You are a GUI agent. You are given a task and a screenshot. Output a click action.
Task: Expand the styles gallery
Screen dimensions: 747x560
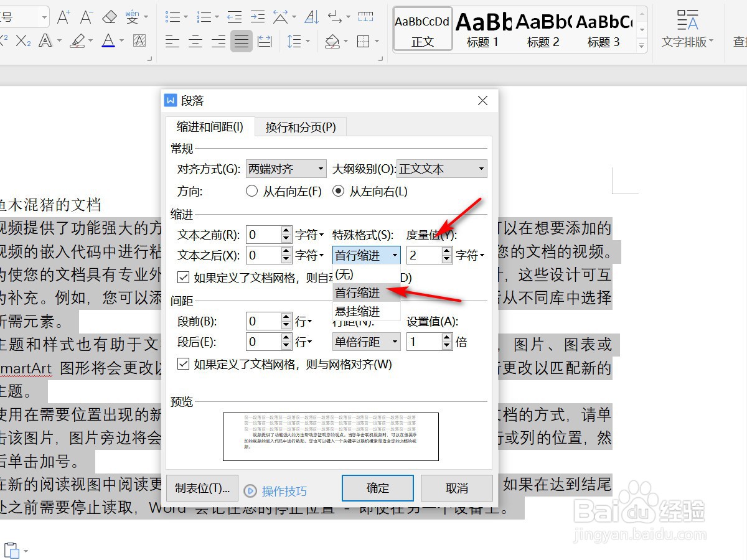[641, 45]
